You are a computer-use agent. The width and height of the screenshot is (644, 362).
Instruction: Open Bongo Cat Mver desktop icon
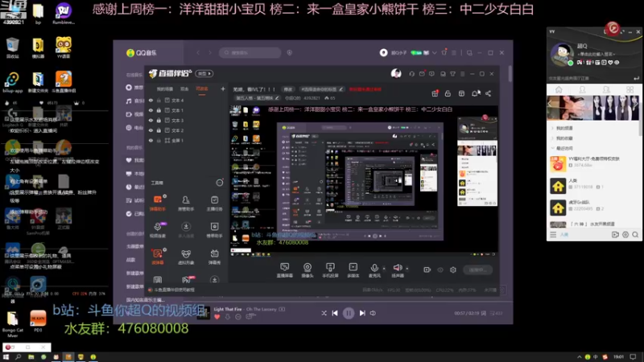point(12,324)
